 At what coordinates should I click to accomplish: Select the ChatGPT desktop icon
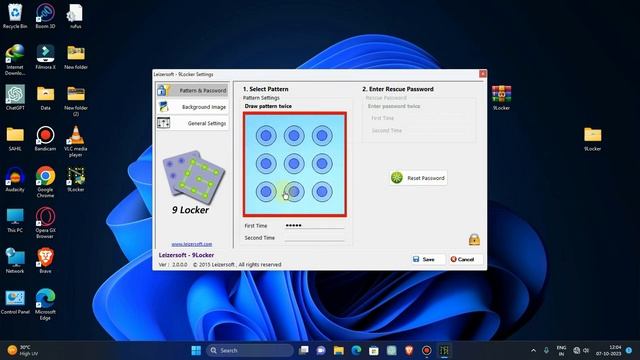pos(15,98)
